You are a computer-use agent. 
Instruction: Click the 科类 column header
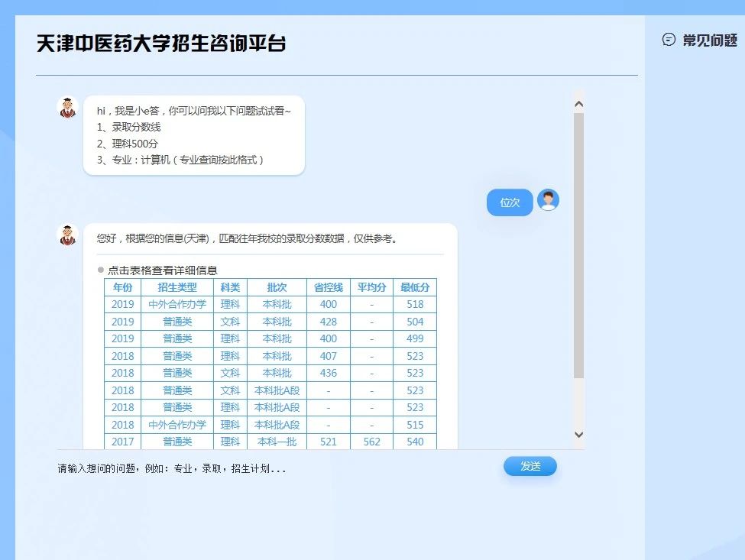(230, 287)
